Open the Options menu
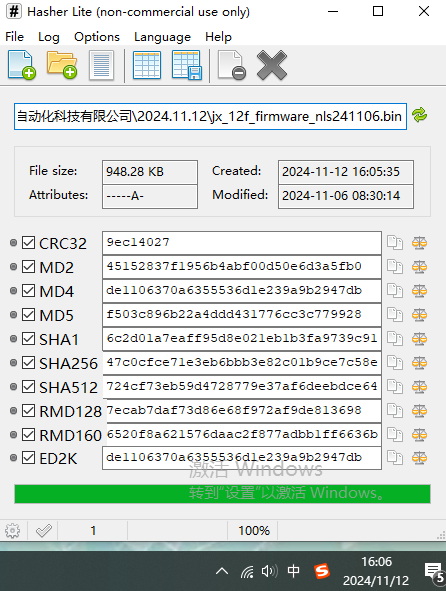Viewport: 446px width, 591px height. pos(97,37)
